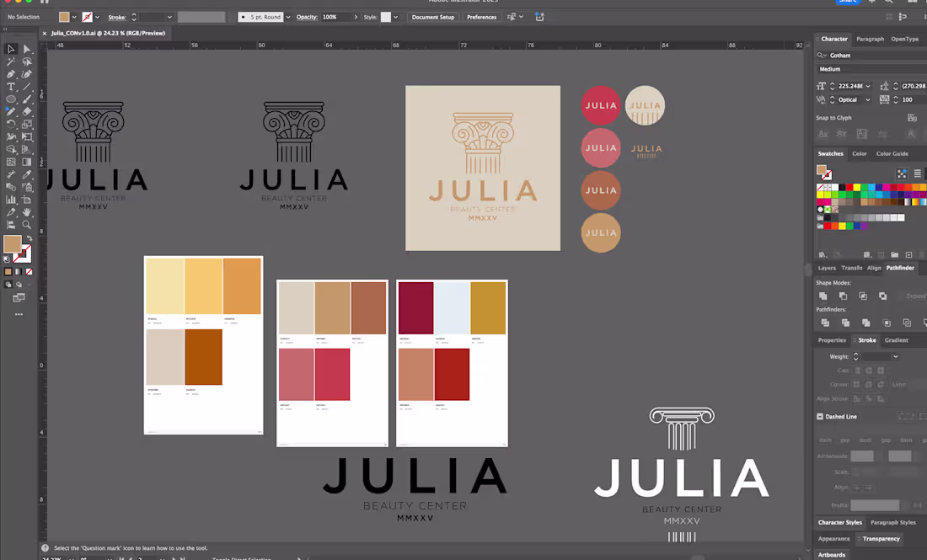Pick the Zoom tool in toolbar
The width and height of the screenshot is (927, 560).
[27, 225]
